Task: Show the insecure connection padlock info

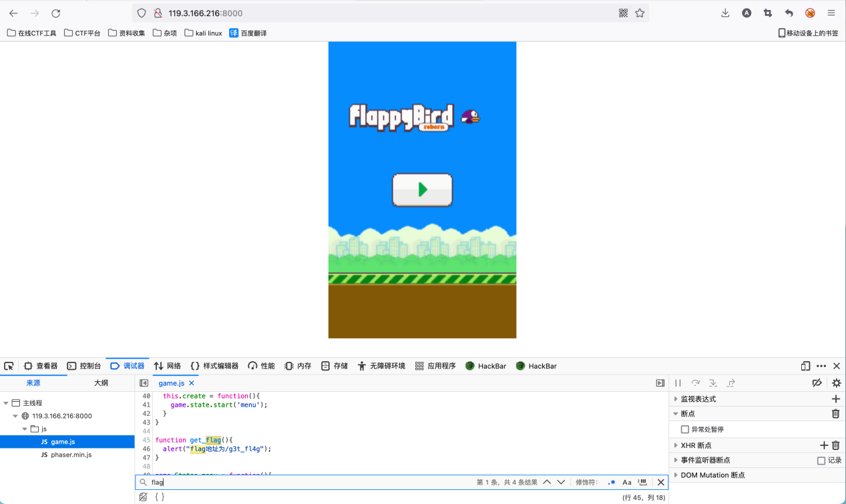Action: (158, 13)
